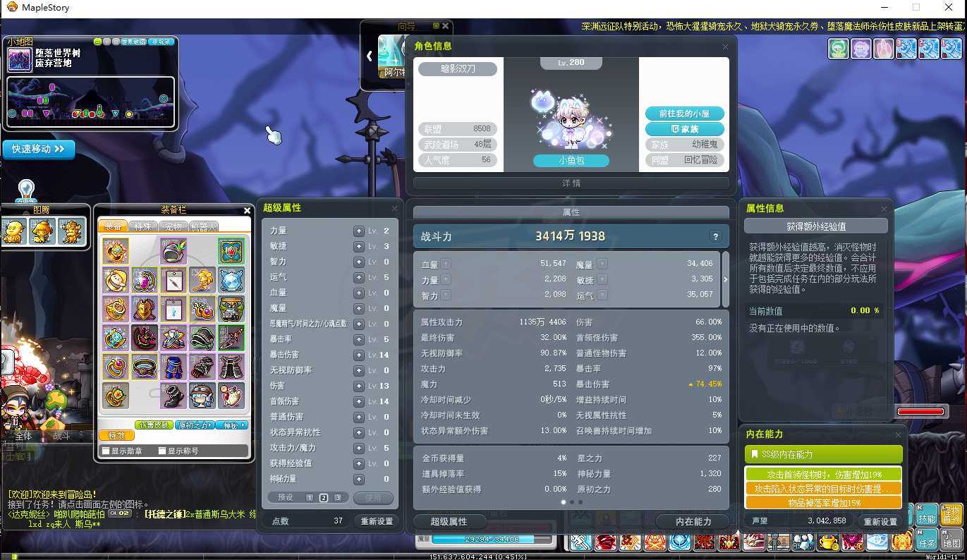967x560 pixels.
Task: Go to the stat page indicator dots
Action: pos(571,502)
